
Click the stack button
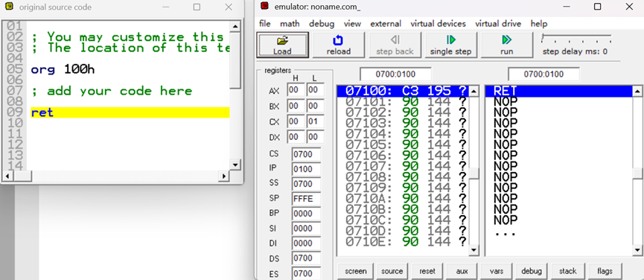(567, 271)
